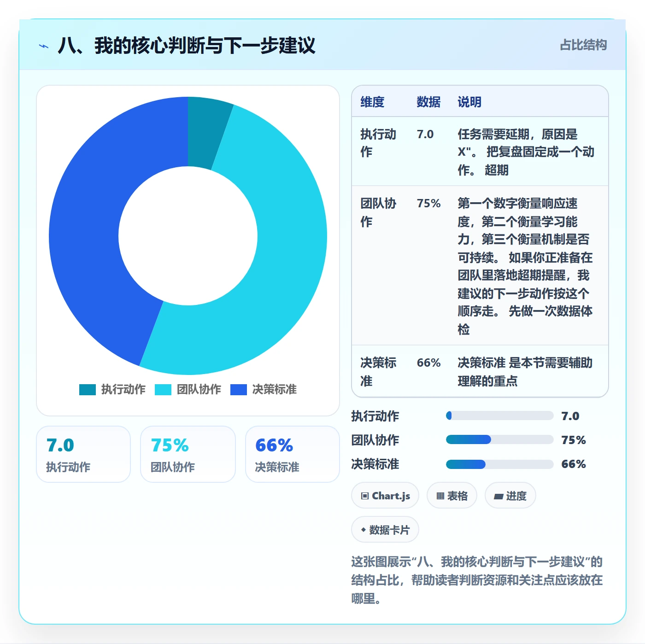Click the 进度 tag
The height and width of the screenshot is (644, 645).
click(x=510, y=496)
